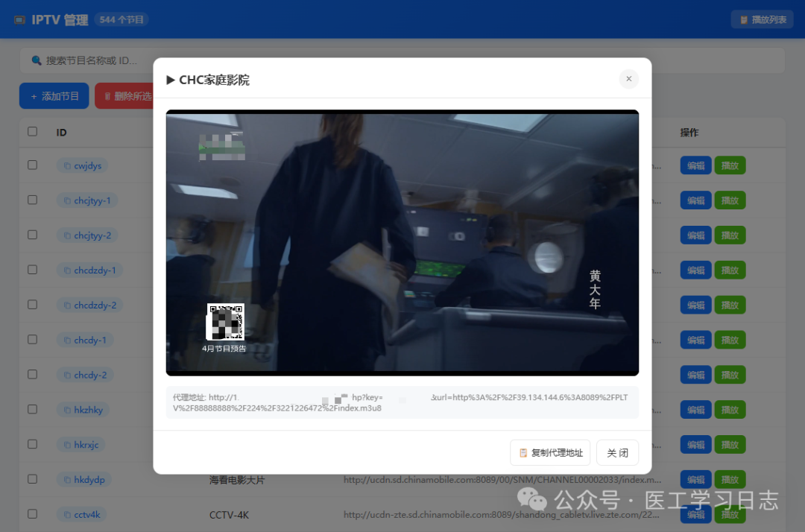Click the 复制代理地址 button
Image resolution: width=805 pixels, height=532 pixels.
pyautogui.click(x=550, y=453)
